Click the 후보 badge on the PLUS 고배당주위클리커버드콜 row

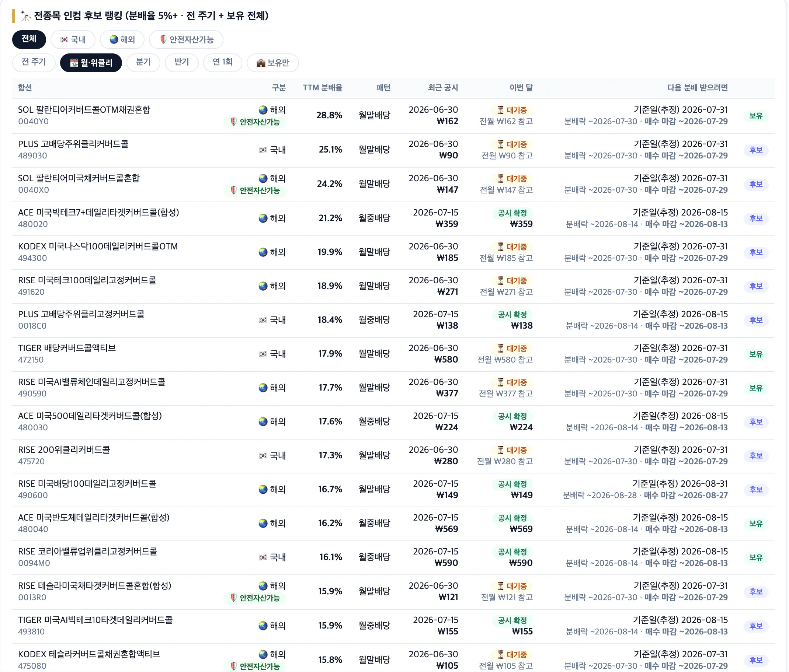(755, 150)
